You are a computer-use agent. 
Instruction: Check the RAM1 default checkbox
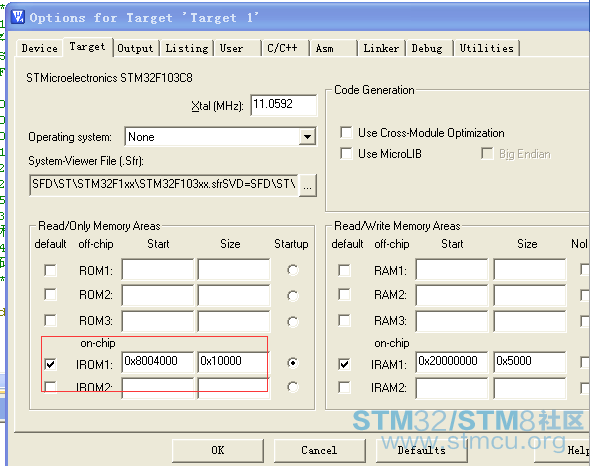(344, 270)
